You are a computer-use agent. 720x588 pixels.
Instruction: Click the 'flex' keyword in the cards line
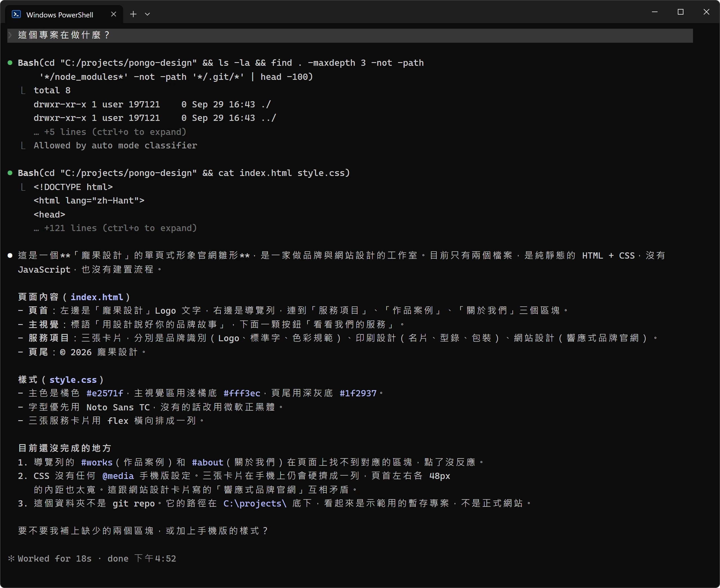(x=118, y=421)
